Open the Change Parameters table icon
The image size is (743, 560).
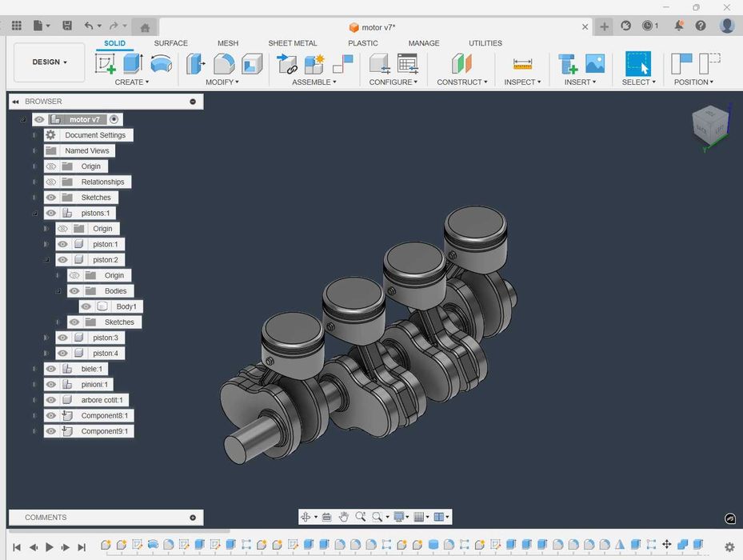tap(408, 63)
